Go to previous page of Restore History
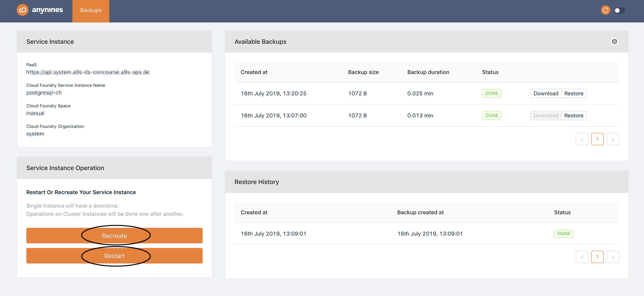 point(582,257)
